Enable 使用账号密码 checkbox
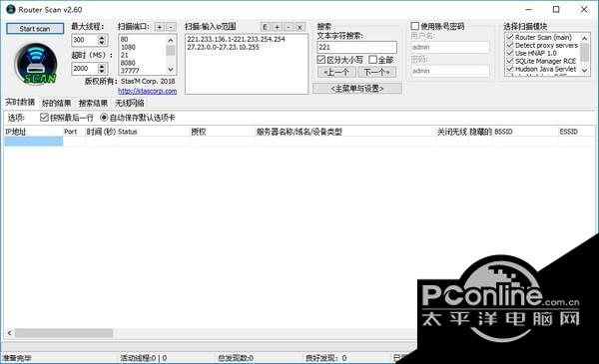The image size is (599, 364). click(415, 26)
